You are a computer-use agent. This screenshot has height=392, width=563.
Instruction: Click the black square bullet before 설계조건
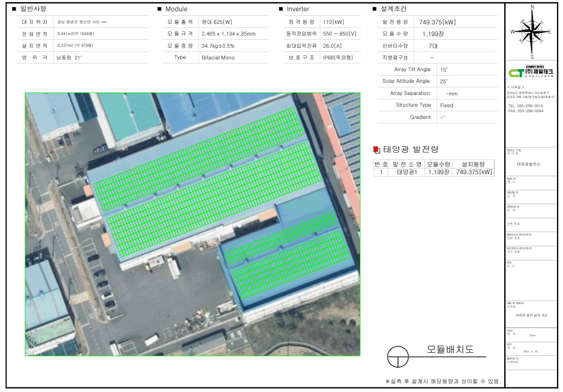[x=374, y=9]
